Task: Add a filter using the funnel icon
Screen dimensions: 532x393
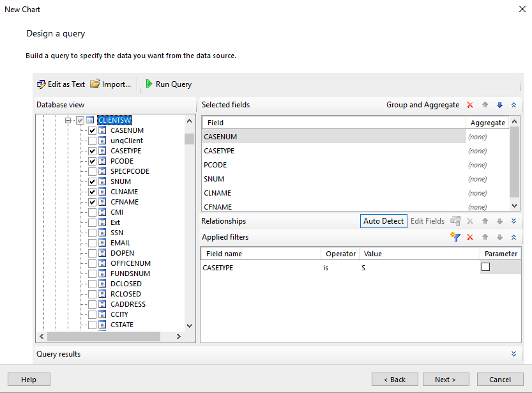Action: [x=455, y=237]
